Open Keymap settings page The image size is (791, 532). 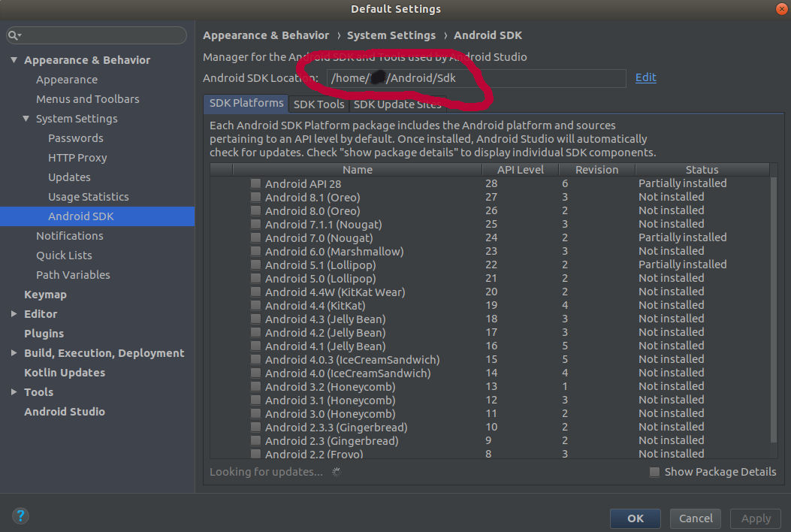pyautogui.click(x=45, y=295)
